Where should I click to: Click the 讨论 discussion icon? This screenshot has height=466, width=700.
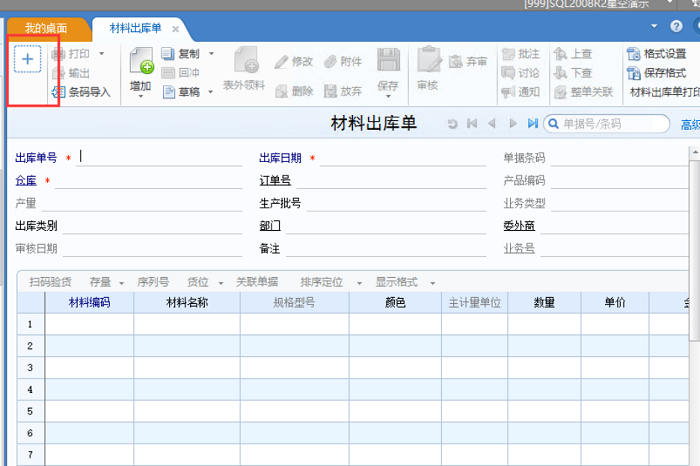508,73
